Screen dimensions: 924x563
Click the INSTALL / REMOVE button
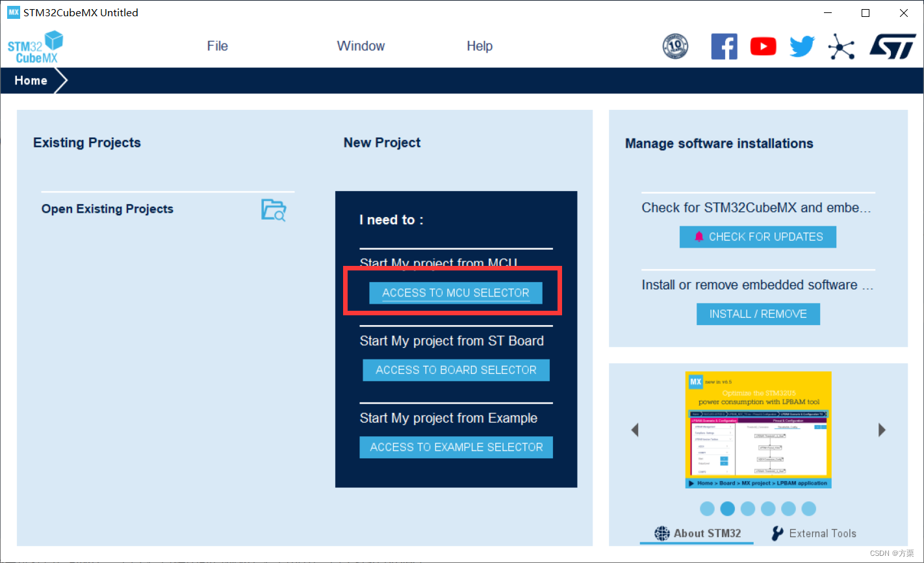[x=758, y=314]
